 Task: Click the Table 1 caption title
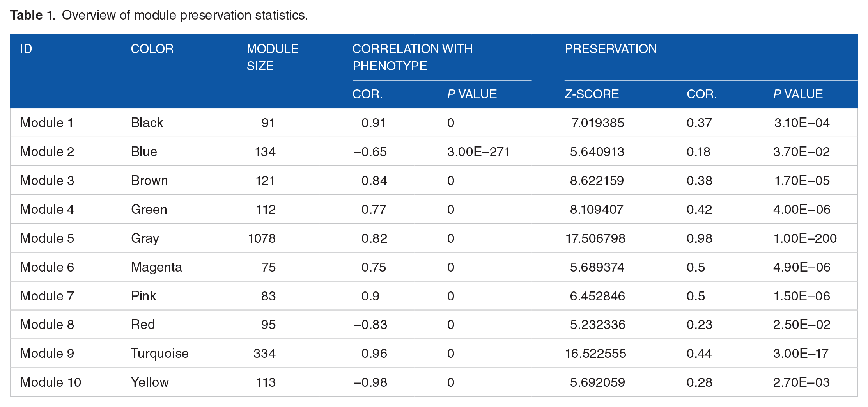click(x=159, y=15)
